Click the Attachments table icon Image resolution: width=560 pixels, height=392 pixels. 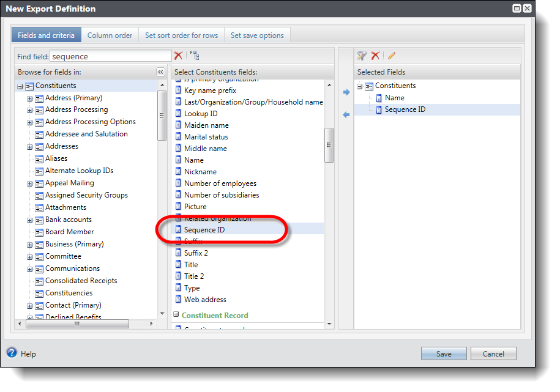coord(39,208)
